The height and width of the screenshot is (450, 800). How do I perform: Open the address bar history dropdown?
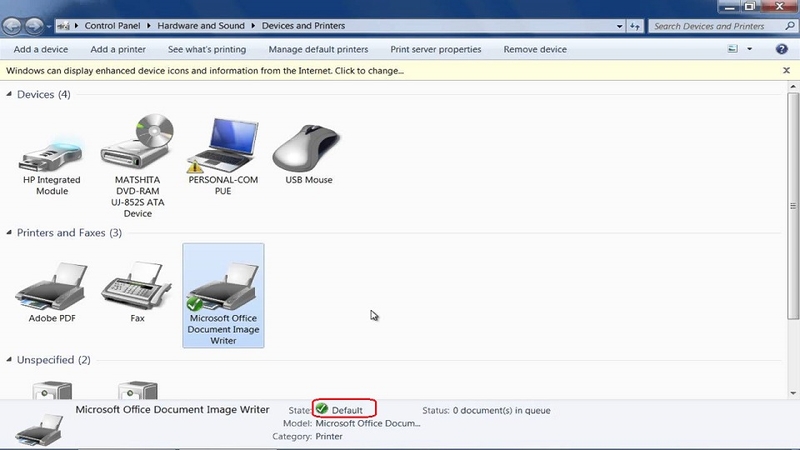[619, 26]
